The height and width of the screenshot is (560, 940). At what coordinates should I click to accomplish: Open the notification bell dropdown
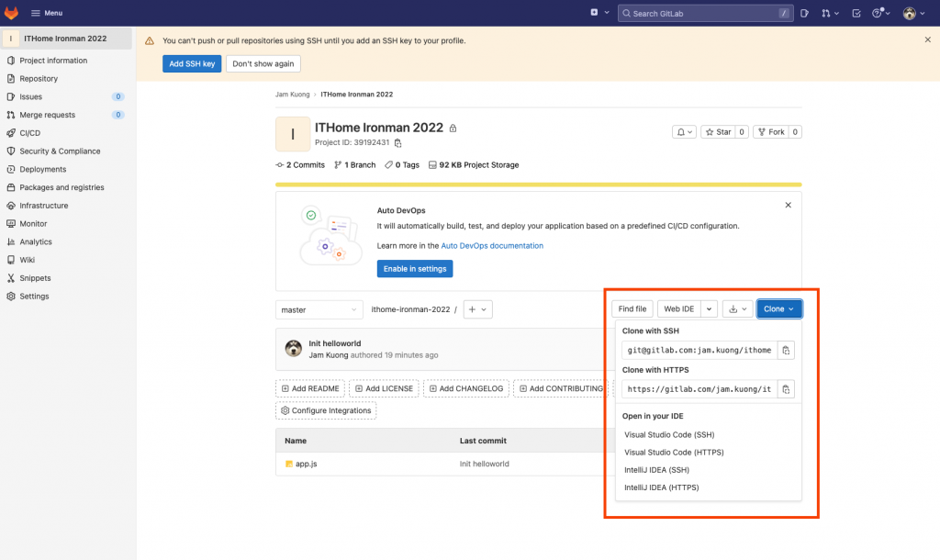tap(684, 132)
